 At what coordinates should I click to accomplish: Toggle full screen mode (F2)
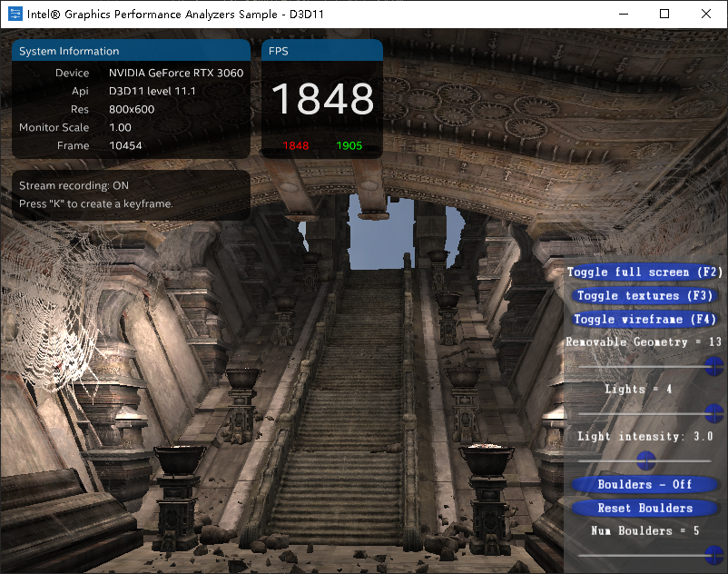click(x=644, y=272)
